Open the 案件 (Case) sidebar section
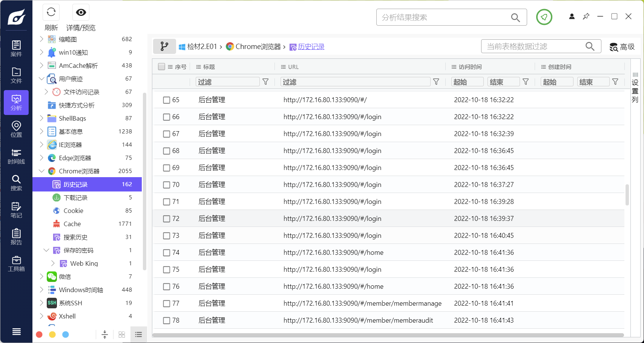The width and height of the screenshot is (644, 343). (x=16, y=49)
